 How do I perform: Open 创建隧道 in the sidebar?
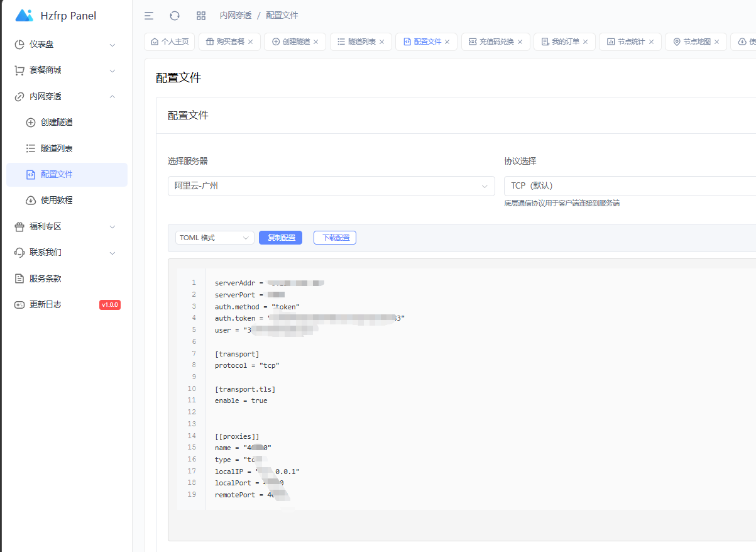point(67,123)
